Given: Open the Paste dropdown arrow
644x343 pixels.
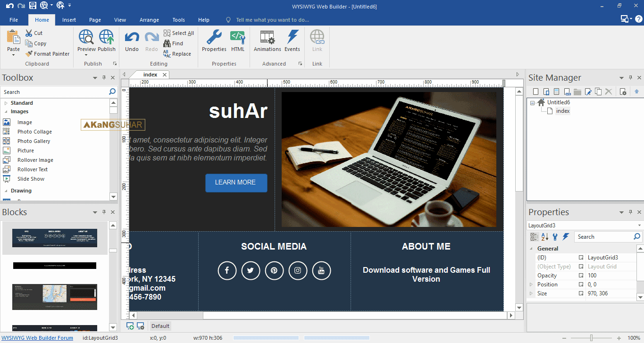Looking at the screenshot, I should pyautogui.click(x=13, y=55).
